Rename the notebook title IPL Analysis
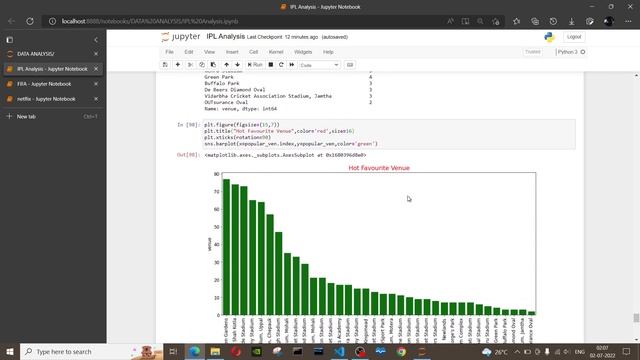The image size is (640, 360). coord(225,36)
